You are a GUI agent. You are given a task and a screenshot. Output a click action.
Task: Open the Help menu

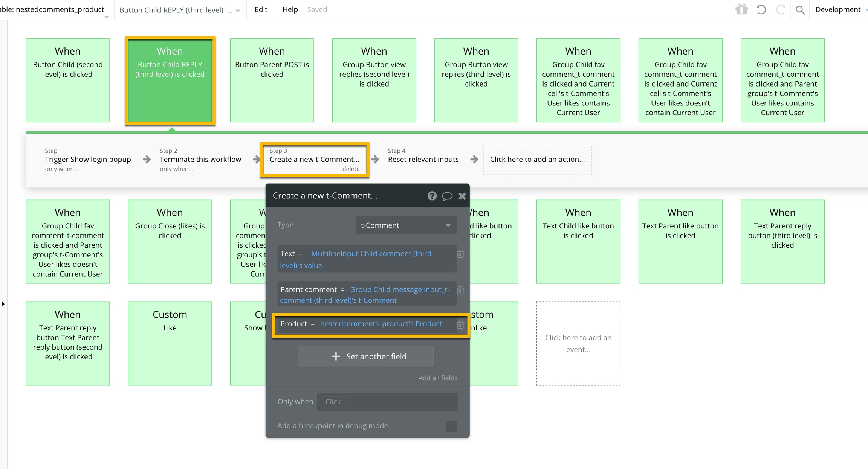tap(290, 9)
